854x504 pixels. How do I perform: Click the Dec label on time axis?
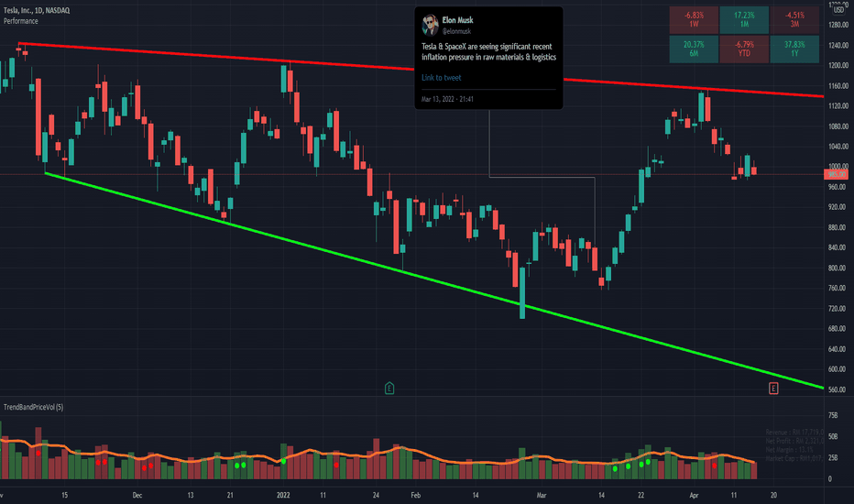[137, 495]
